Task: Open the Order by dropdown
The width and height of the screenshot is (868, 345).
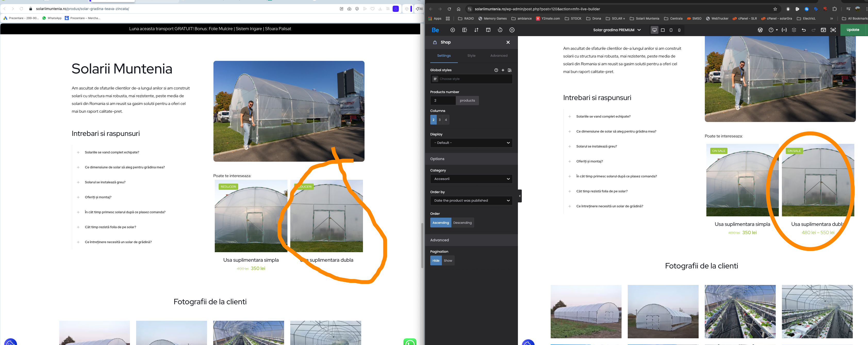Action: click(471, 200)
